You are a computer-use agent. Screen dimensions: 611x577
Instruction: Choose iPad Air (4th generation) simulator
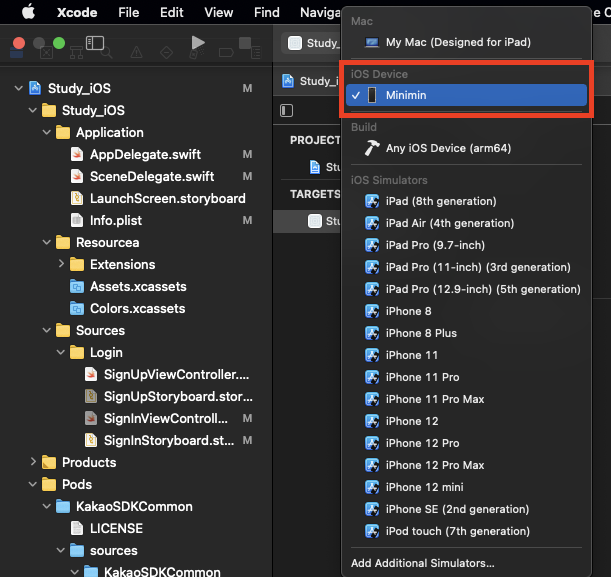[466, 223]
